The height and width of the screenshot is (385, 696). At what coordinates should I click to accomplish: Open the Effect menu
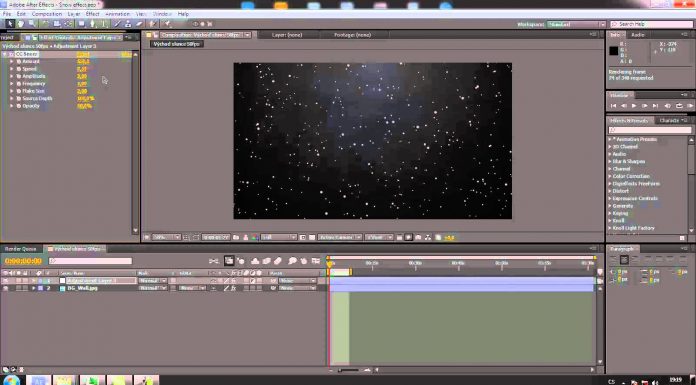point(93,14)
